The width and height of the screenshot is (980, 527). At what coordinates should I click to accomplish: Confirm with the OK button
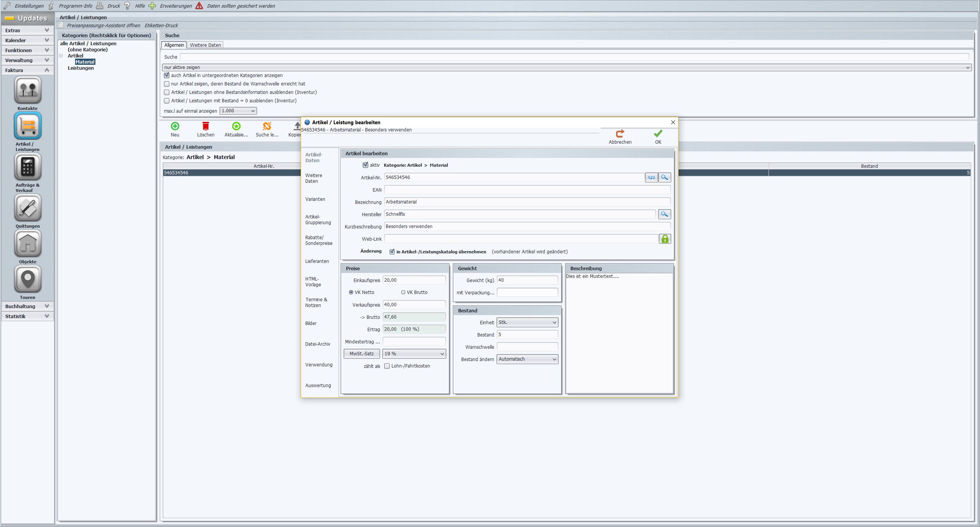tap(658, 137)
